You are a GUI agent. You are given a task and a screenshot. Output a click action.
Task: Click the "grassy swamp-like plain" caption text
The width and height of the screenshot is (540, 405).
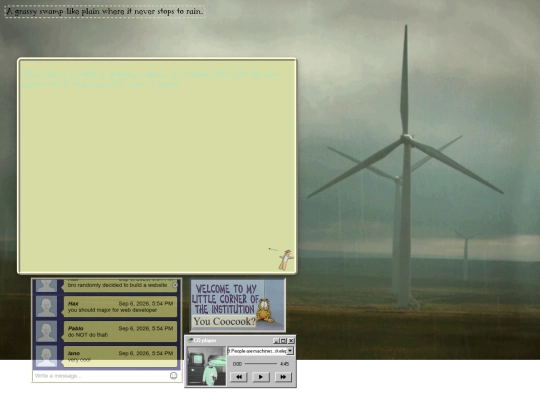(105, 11)
